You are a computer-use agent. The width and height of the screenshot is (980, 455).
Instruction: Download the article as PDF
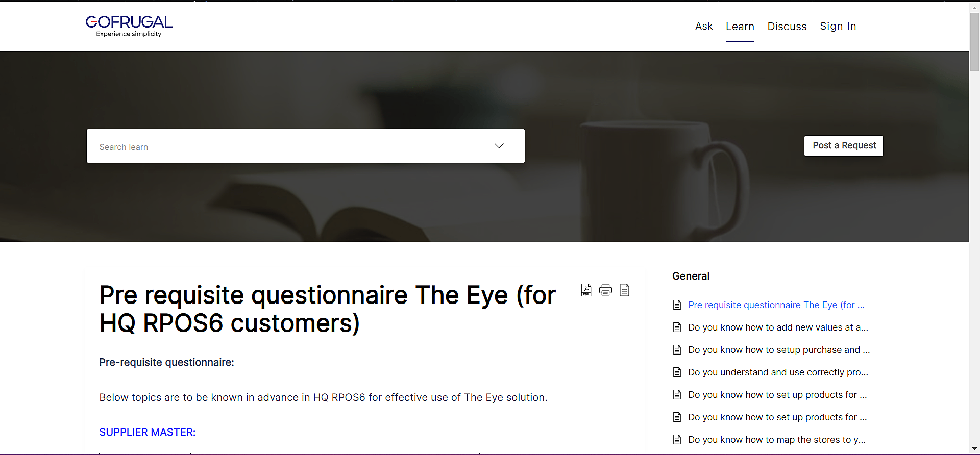tap(586, 290)
